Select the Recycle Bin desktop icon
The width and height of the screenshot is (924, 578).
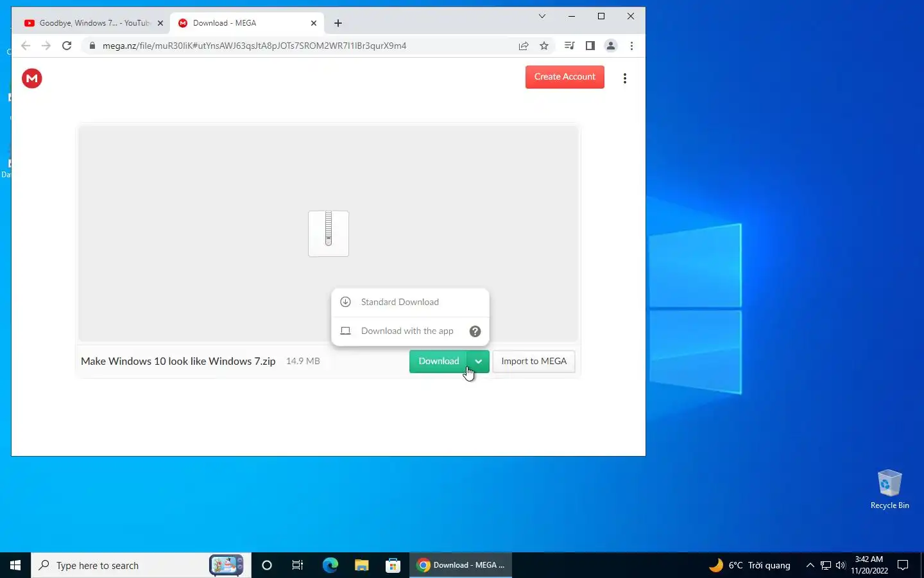click(889, 489)
